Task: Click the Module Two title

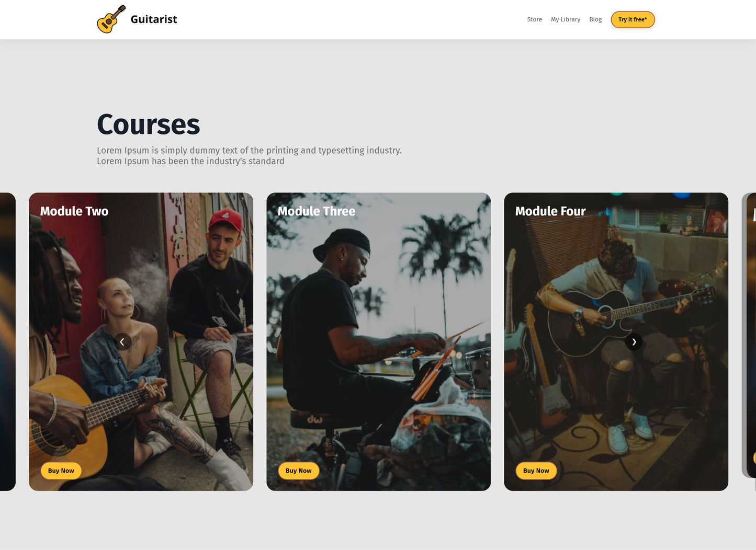Action: tap(74, 211)
